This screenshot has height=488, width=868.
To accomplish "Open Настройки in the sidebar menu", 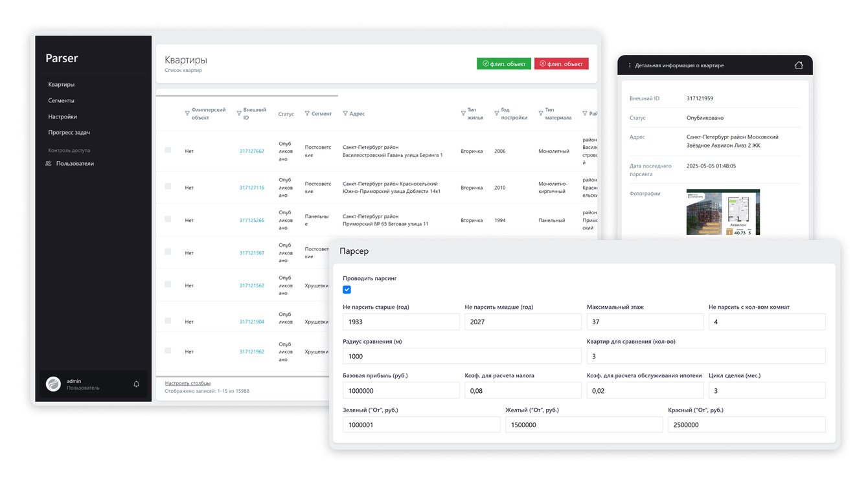I will coord(62,116).
